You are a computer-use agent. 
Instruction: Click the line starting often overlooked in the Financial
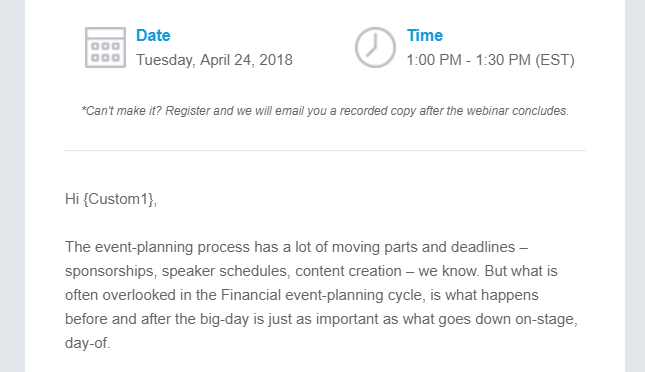(x=302, y=295)
